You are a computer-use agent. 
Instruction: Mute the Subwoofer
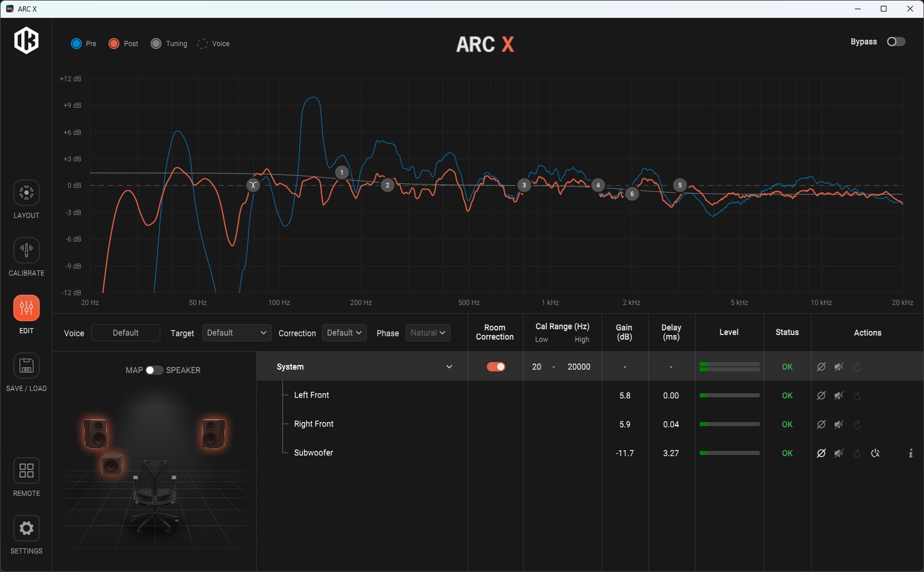[839, 453]
